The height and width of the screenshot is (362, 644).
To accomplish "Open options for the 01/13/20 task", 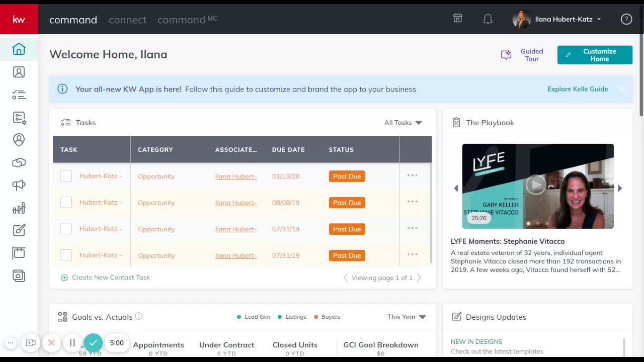I will (412, 175).
